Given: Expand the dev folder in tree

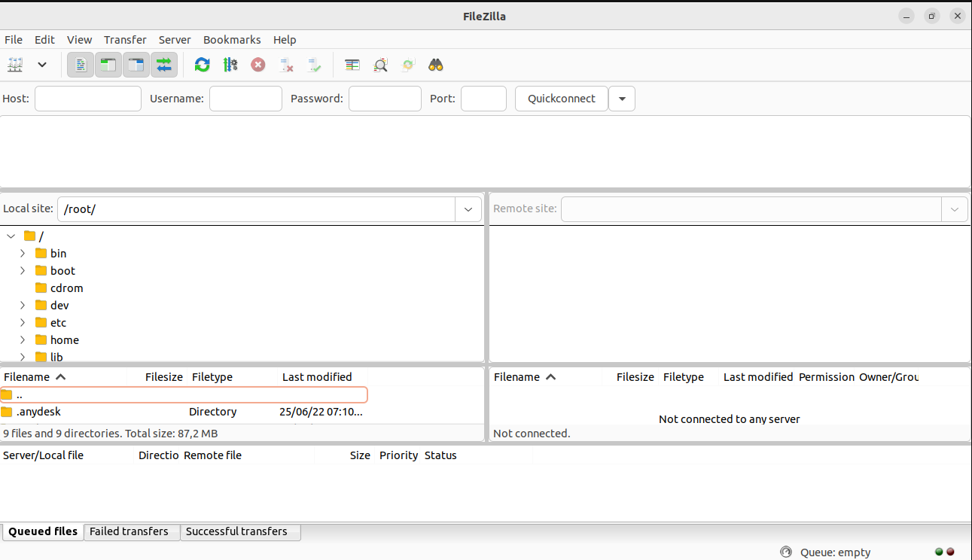Looking at the screenshot, I should pos(23,305).
